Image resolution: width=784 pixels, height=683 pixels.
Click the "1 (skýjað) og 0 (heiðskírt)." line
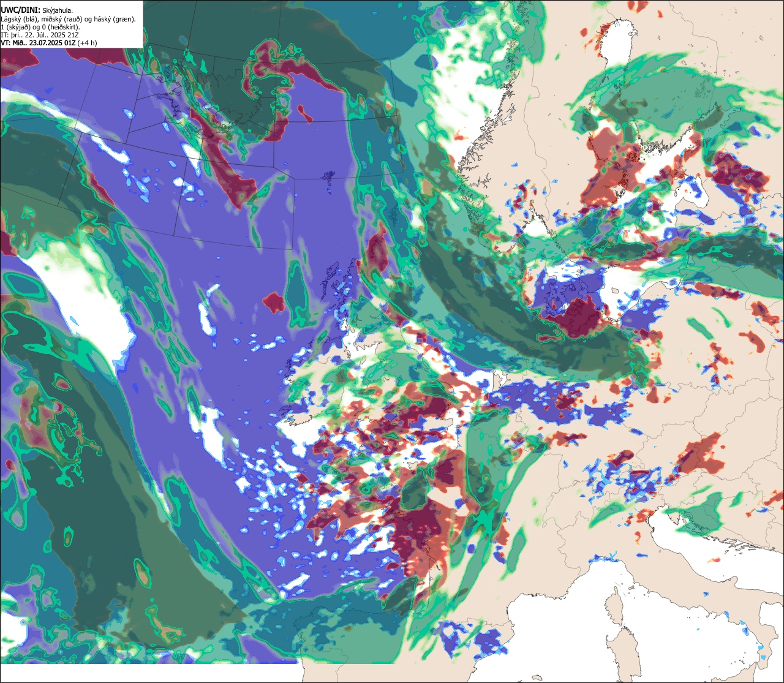(x=40, y=27)
